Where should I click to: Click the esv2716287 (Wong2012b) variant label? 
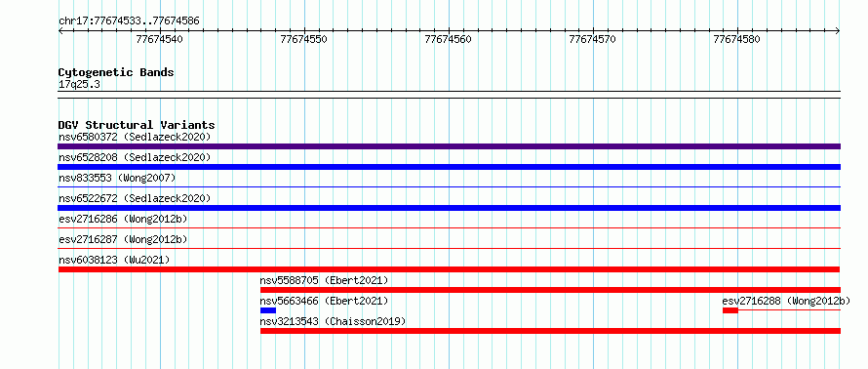click(123, 239)
